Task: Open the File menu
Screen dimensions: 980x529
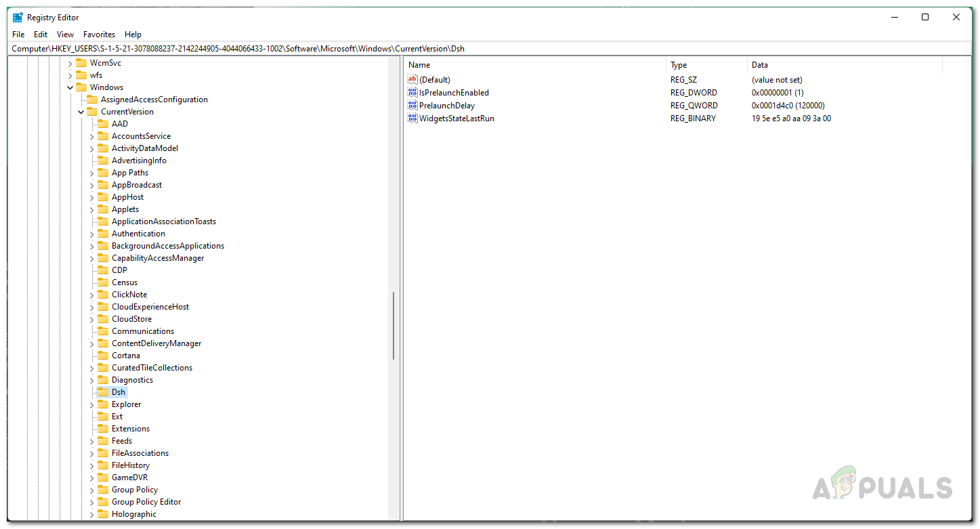Action: click(18, 35)
